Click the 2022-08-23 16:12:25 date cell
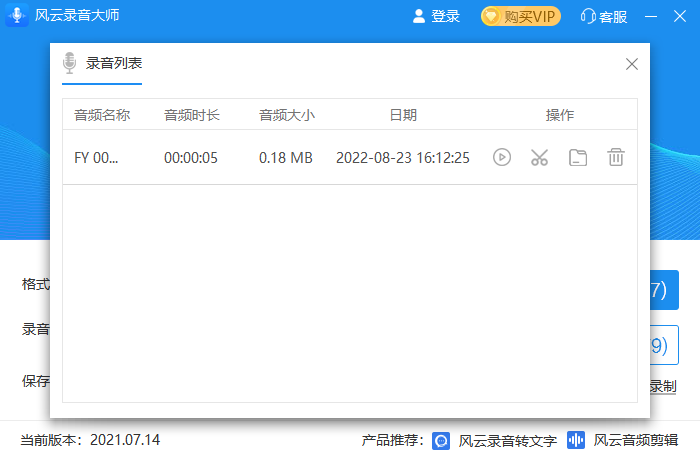Screen dimensions: 700x460 tap(402, 157)
